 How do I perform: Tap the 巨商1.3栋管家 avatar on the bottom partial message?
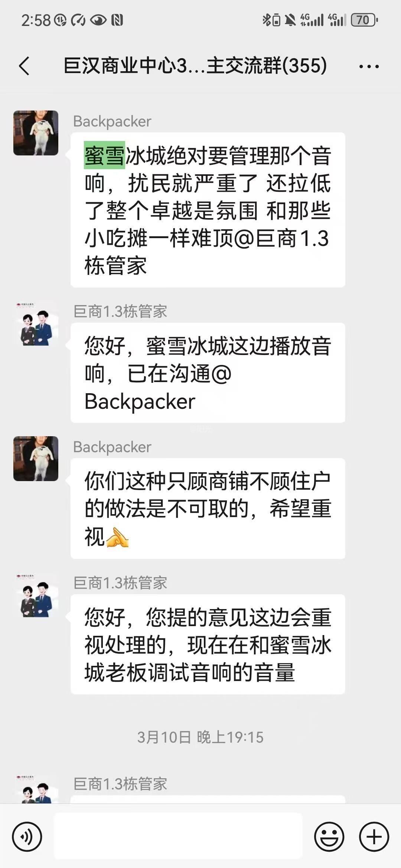coord(36,789)
